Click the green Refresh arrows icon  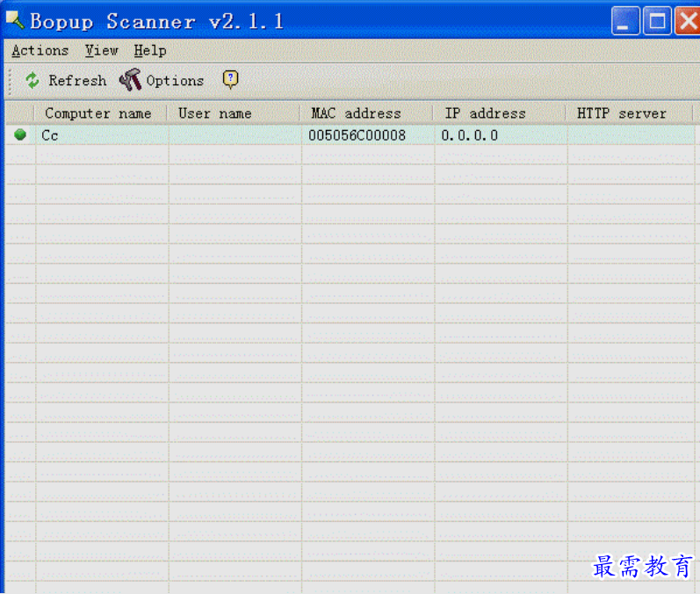click(x=32, y=80)
